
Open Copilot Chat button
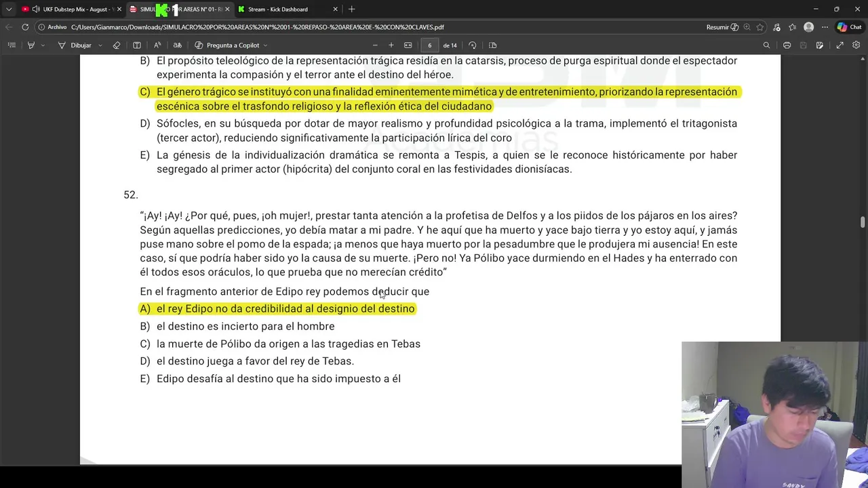coord(848,27)
